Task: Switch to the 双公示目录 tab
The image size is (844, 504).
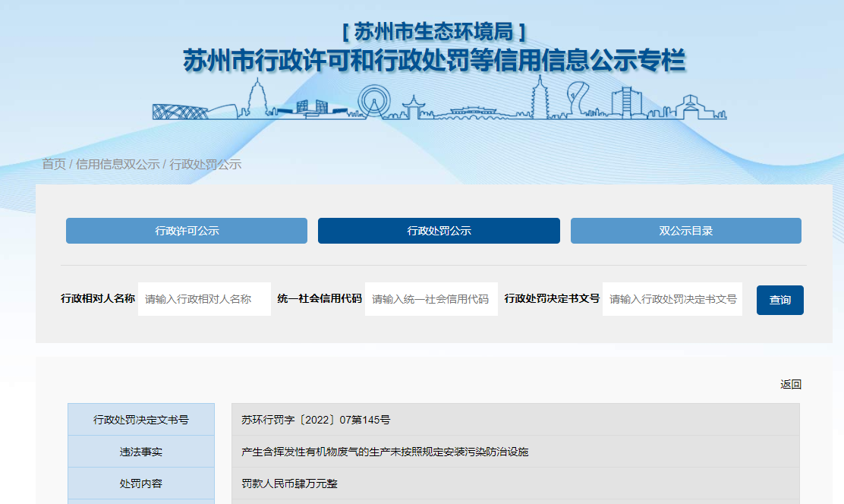Action: pyautogui.click(x=686, y=231)
